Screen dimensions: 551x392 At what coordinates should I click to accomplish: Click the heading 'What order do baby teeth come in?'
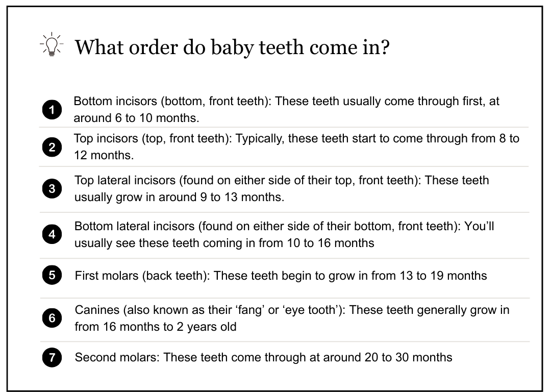click(x=233, y=47)
